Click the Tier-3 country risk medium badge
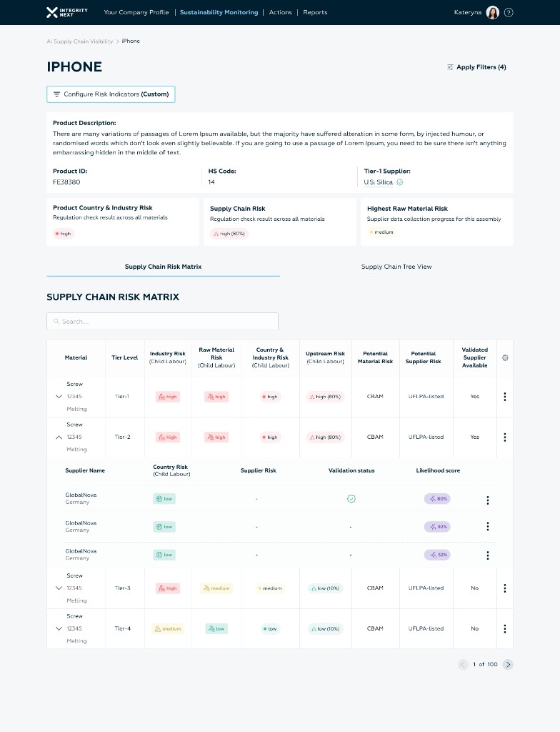Screen dimensions: 560x732 [x=270, y=588]
